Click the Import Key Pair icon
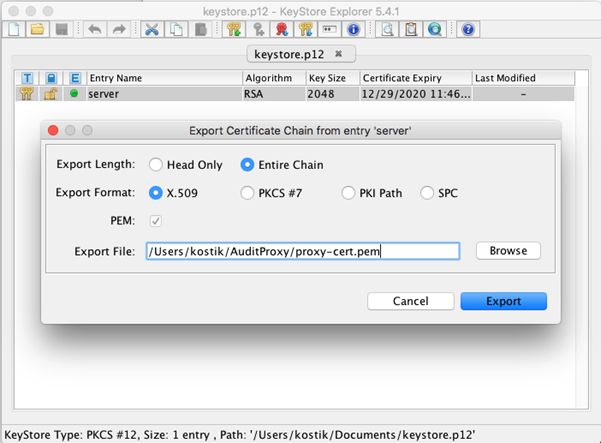601x443 pixels. coord(305,29)
